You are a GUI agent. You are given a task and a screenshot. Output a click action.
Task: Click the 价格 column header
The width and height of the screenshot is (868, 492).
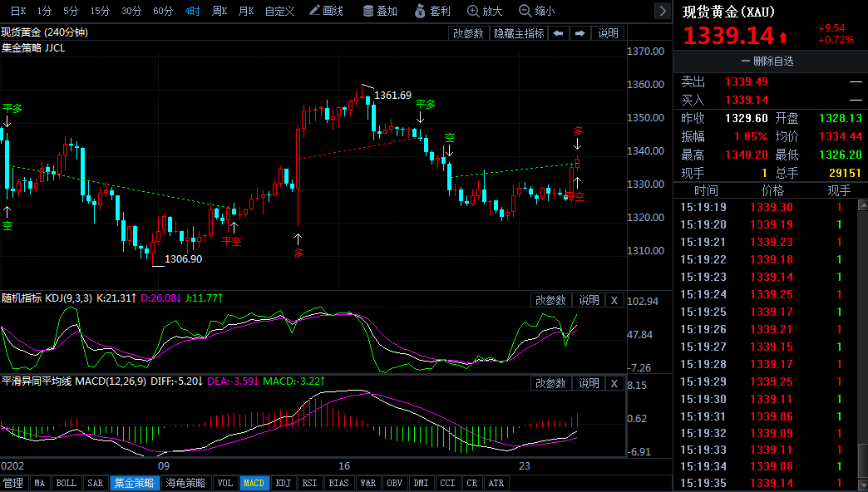772,191
